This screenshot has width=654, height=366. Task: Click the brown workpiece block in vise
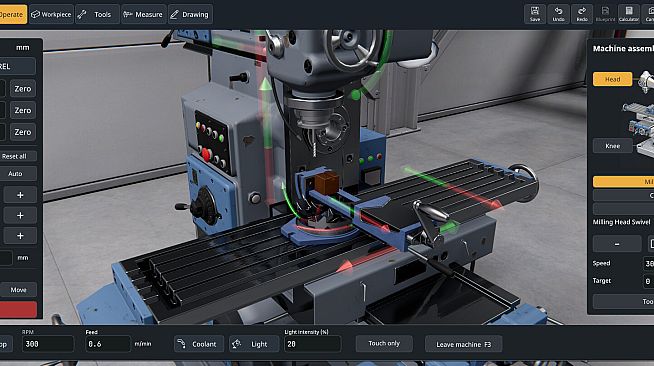tap(327, 183)
